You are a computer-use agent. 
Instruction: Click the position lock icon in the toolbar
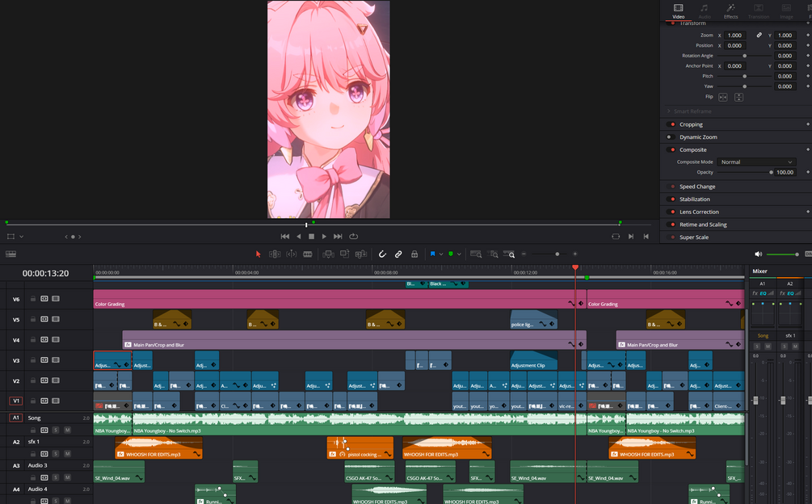coord(414,254)
